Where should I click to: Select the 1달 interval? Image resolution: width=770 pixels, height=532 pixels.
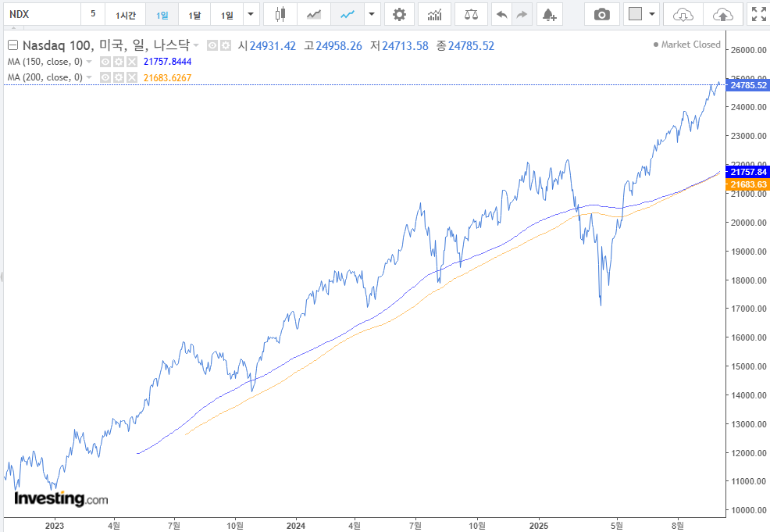coord(194,14)
